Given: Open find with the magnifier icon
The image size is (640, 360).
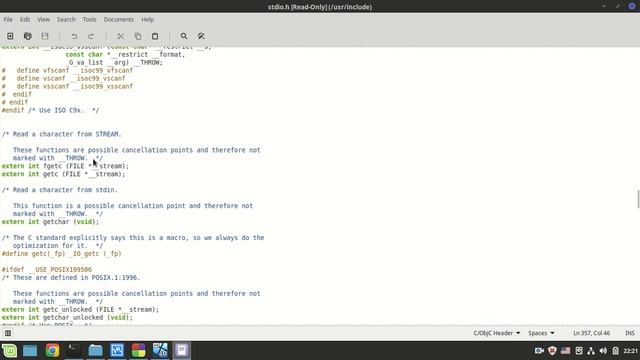Looking at the screenshot, I should pyautogui.click(x=184, y=36).
